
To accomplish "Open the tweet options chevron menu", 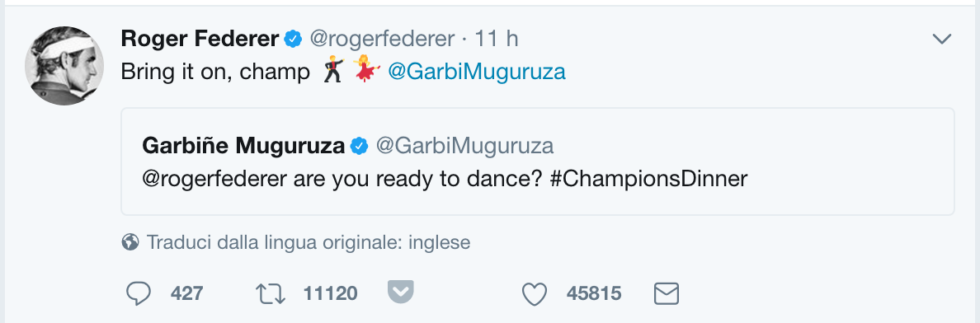I will click(941, 40).
